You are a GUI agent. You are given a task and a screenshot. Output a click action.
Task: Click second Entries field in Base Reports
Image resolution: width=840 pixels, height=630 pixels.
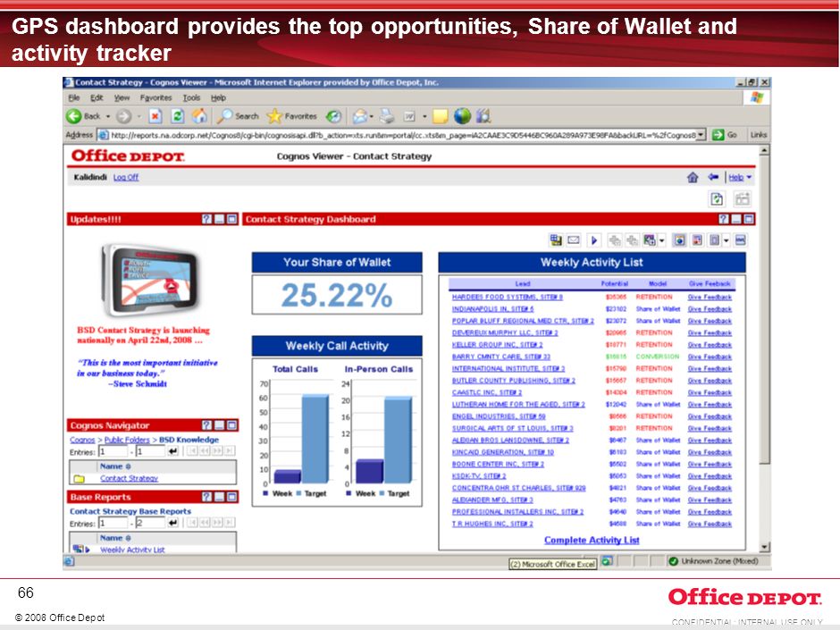(150, 523)
